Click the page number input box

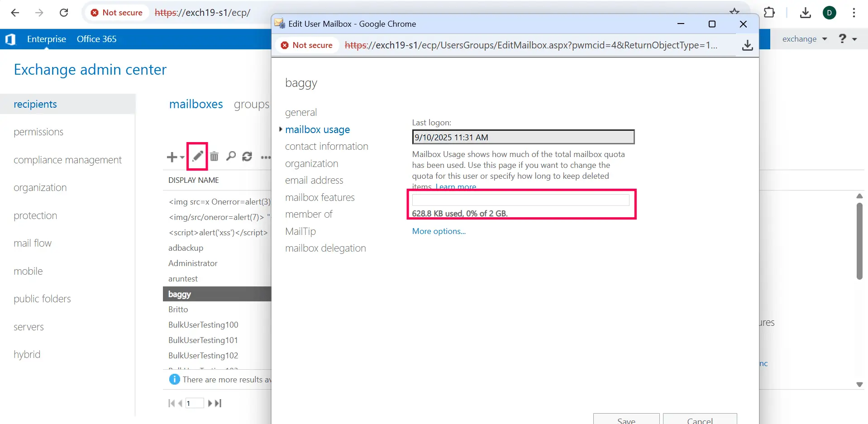click(195, 403)
